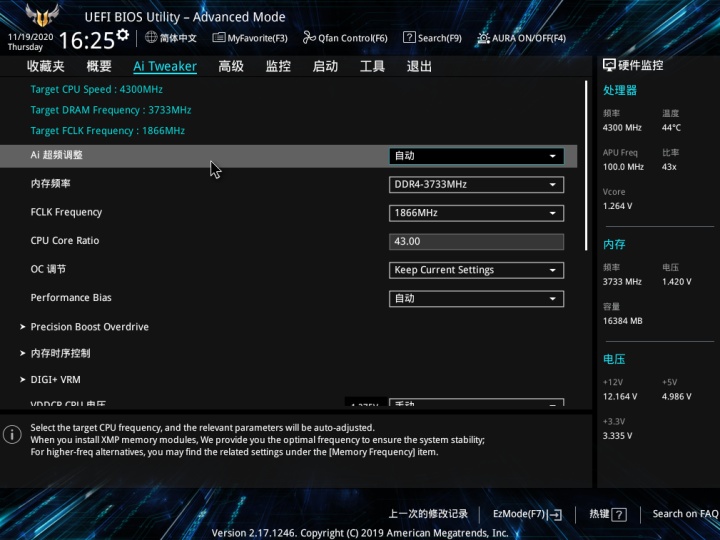Select the Ai Tweaker tab
720x540 pixels.
165,66
